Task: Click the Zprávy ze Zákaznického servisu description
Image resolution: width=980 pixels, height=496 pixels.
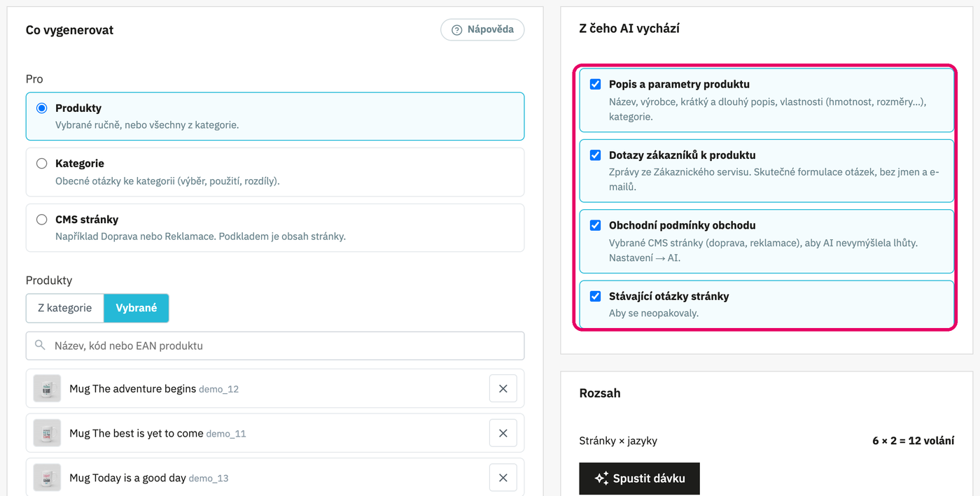Action: pos(773,180)
